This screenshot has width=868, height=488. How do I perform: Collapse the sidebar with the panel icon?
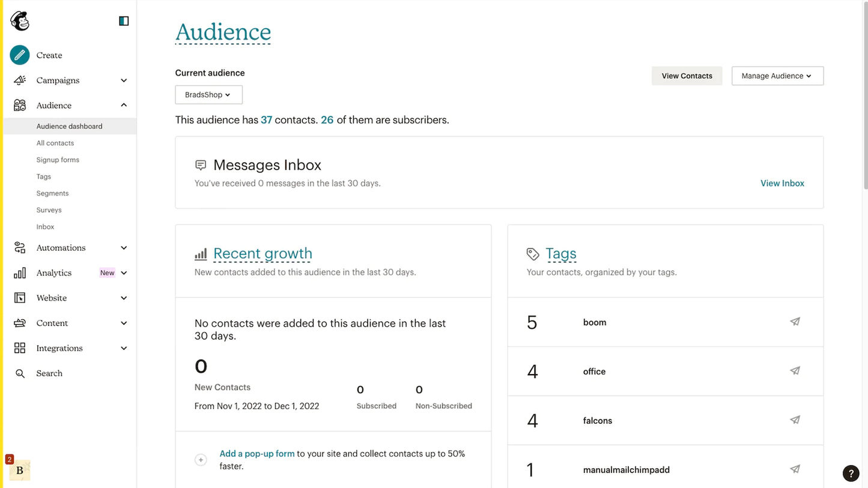[123, 20]
